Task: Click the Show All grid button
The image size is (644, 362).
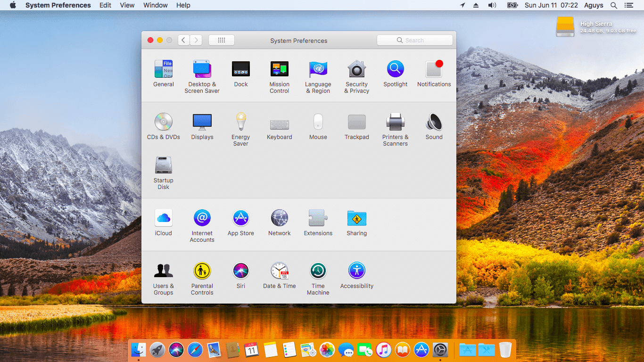Action: coord(222,40)
